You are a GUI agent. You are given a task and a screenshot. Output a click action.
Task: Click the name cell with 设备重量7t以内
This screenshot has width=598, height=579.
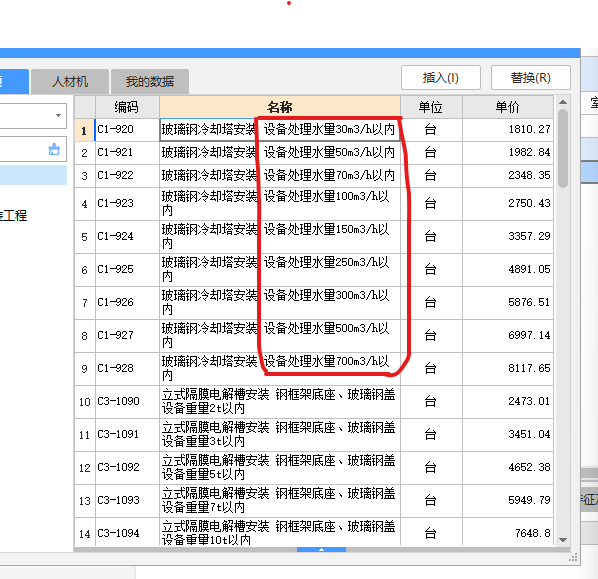280,501
